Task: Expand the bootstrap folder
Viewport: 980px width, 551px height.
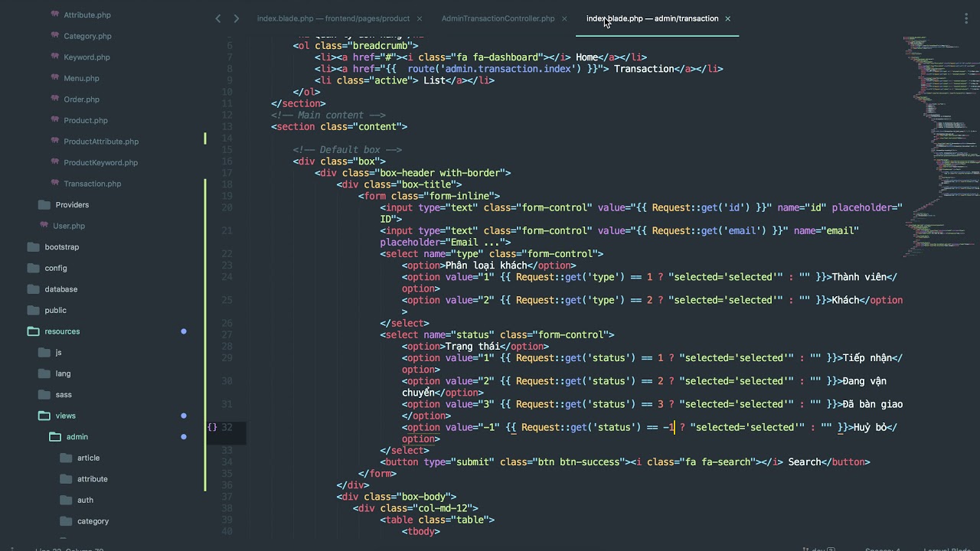Action: 61,247
